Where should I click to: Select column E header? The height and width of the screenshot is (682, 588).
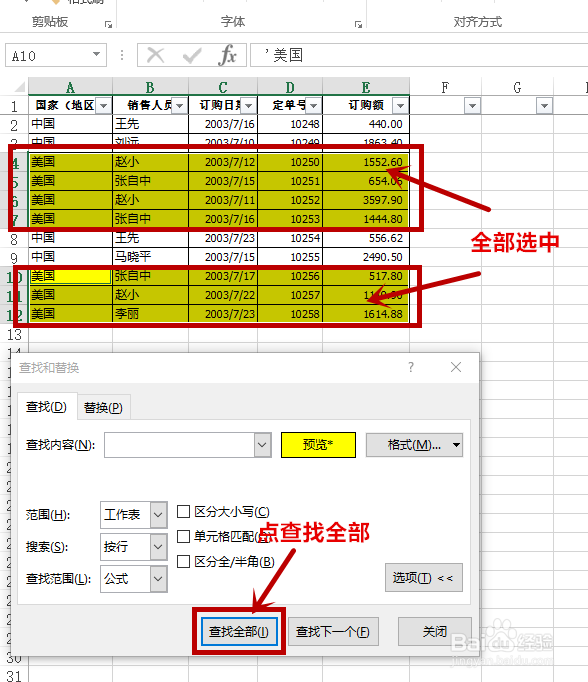366,87
